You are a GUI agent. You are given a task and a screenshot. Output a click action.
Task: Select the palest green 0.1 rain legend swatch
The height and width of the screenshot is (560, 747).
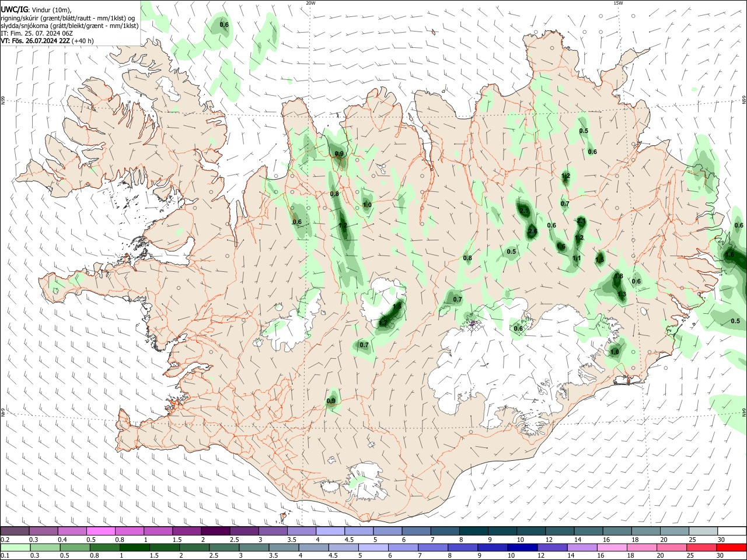click(15, 547)
